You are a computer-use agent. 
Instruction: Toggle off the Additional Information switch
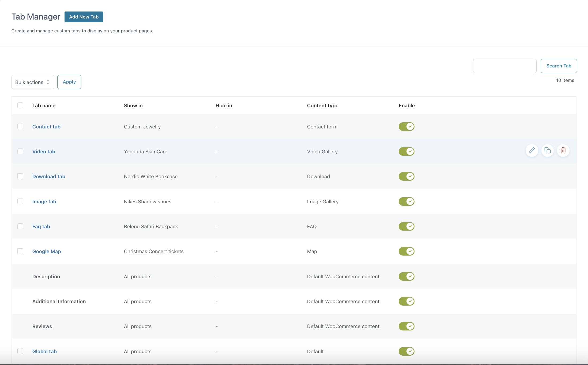tap(406, 301)
